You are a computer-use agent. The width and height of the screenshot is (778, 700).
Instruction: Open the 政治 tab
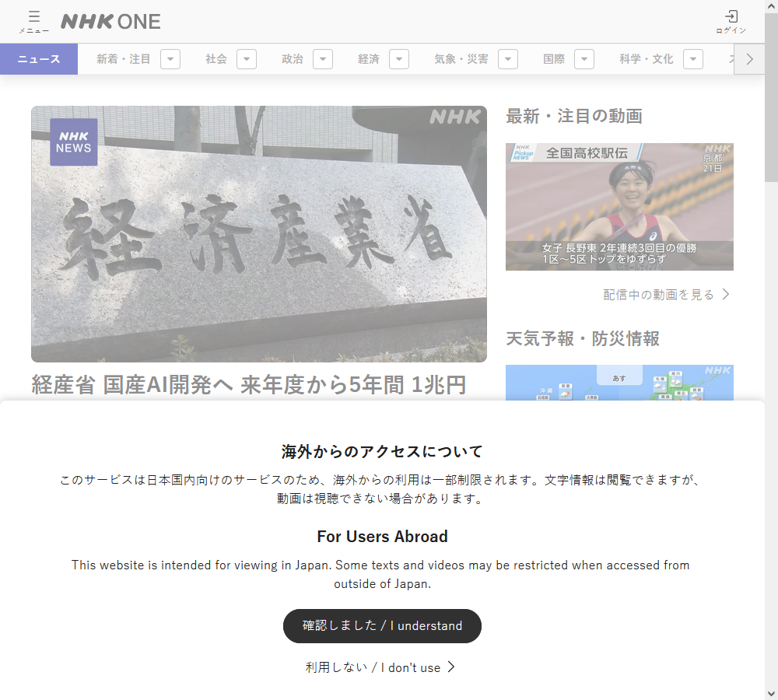293,59
